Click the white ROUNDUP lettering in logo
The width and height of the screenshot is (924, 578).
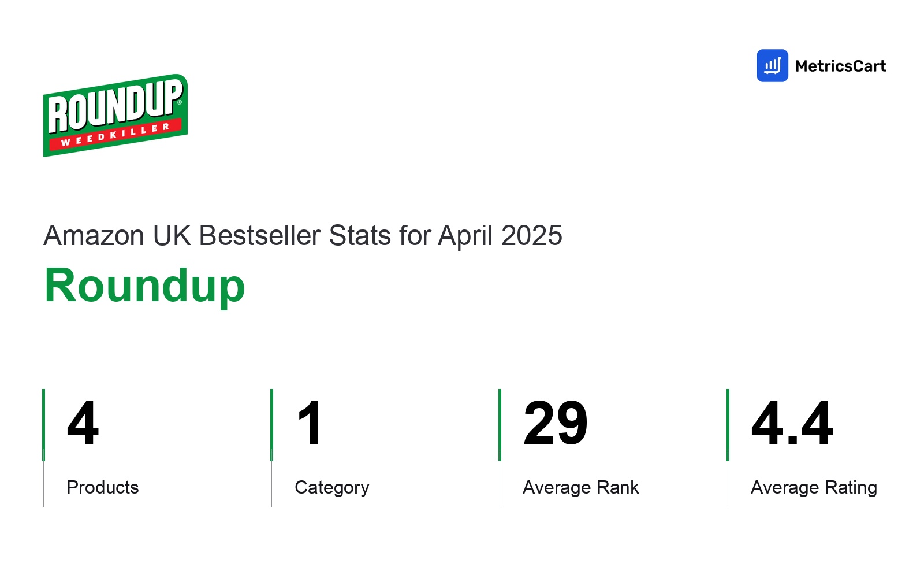(115, 105)
